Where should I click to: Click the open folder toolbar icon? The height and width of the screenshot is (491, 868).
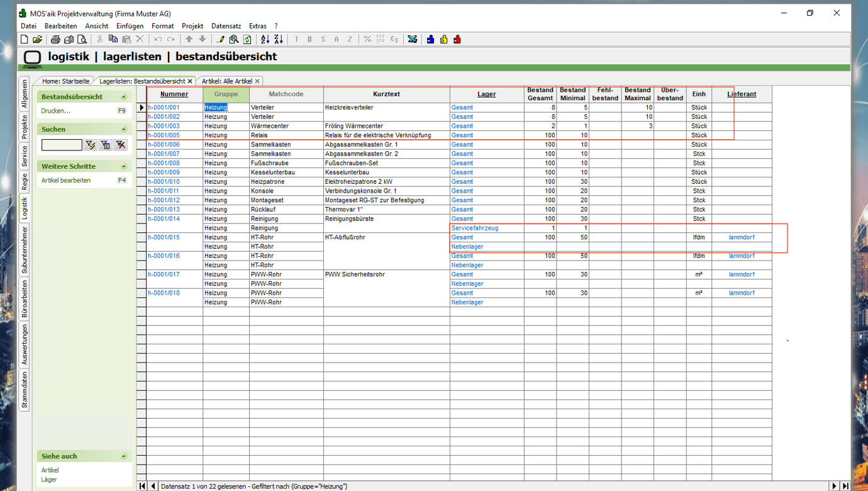tap(37, 40)
